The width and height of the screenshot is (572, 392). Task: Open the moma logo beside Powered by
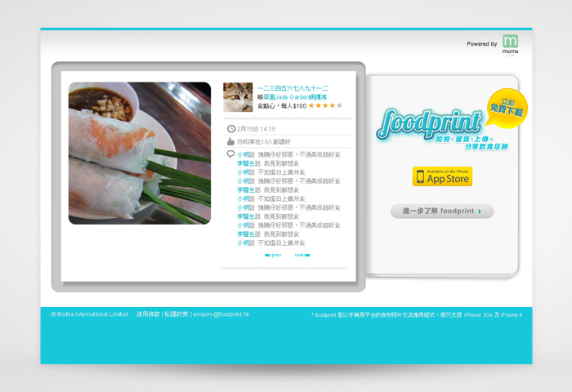511,45
